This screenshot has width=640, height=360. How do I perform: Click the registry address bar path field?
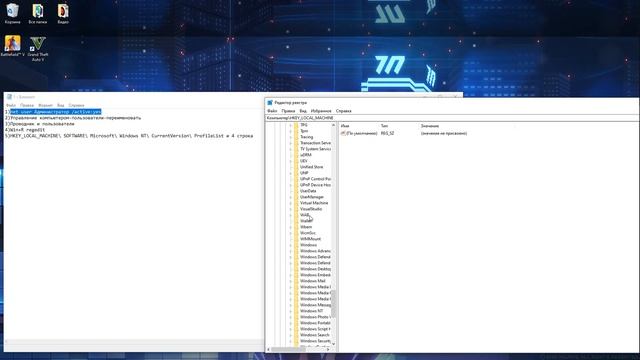[451, 118]
